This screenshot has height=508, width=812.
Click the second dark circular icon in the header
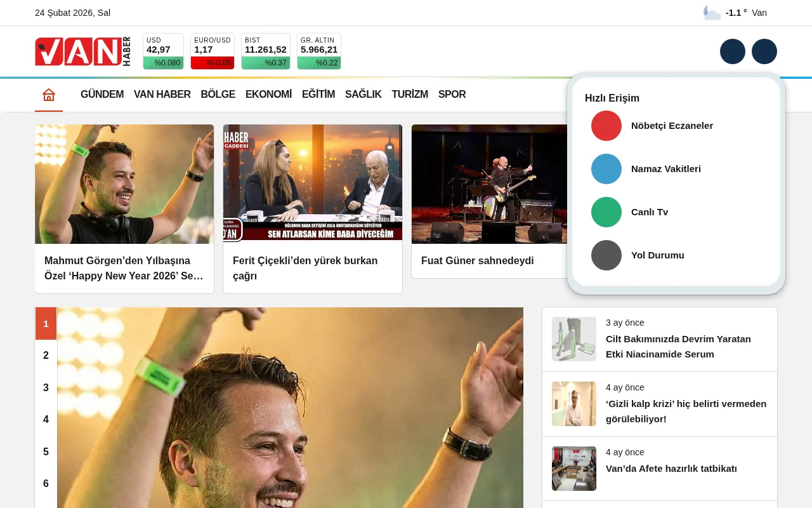click(x=764, y=51)
